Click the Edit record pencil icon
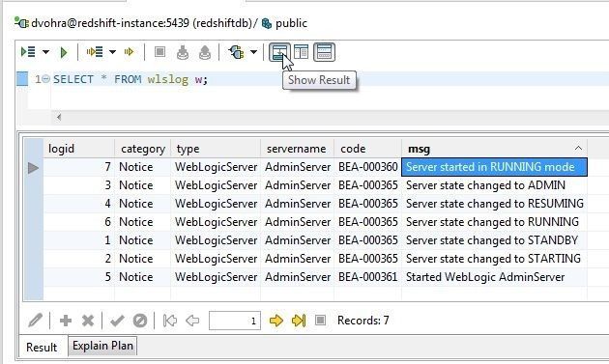 [35, 321]
